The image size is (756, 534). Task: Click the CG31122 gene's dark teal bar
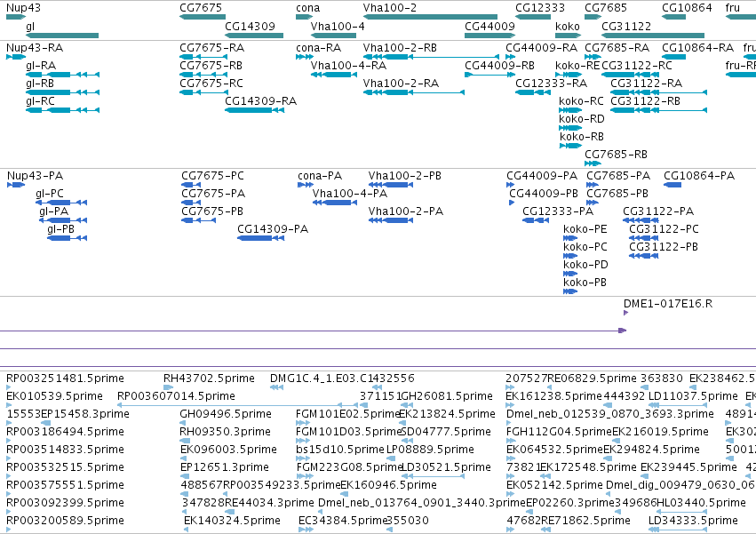(653, 36)
